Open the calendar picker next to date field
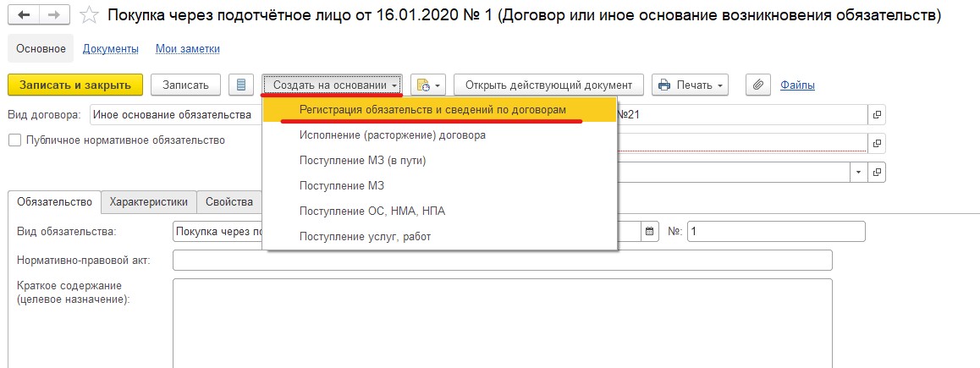This screenshot has height=368, width=980. 649,231
